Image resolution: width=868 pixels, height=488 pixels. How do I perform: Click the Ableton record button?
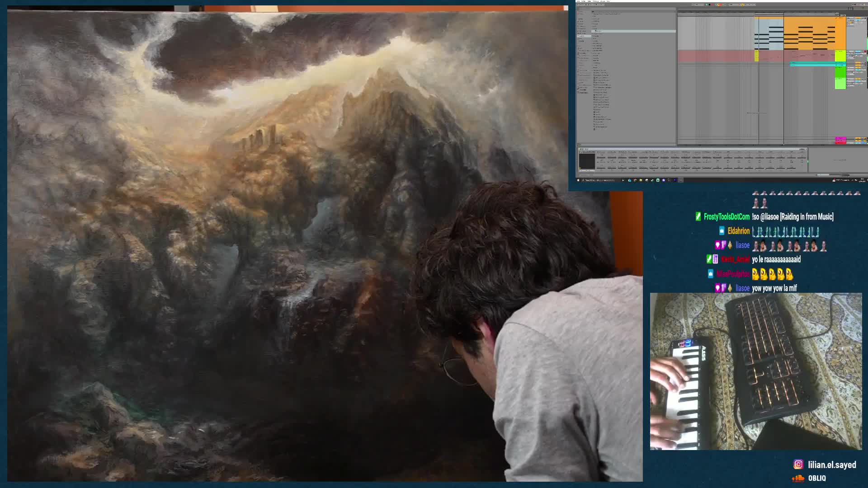click(x=712, y=5)
